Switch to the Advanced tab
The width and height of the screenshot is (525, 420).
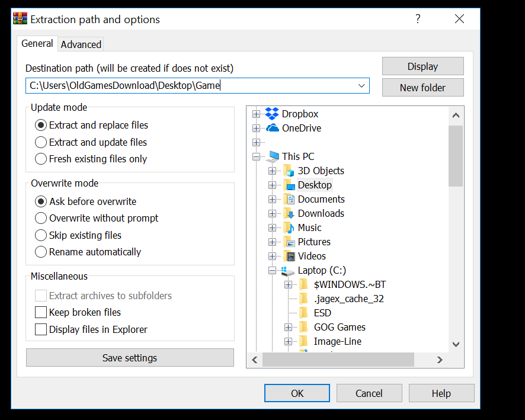81,44
